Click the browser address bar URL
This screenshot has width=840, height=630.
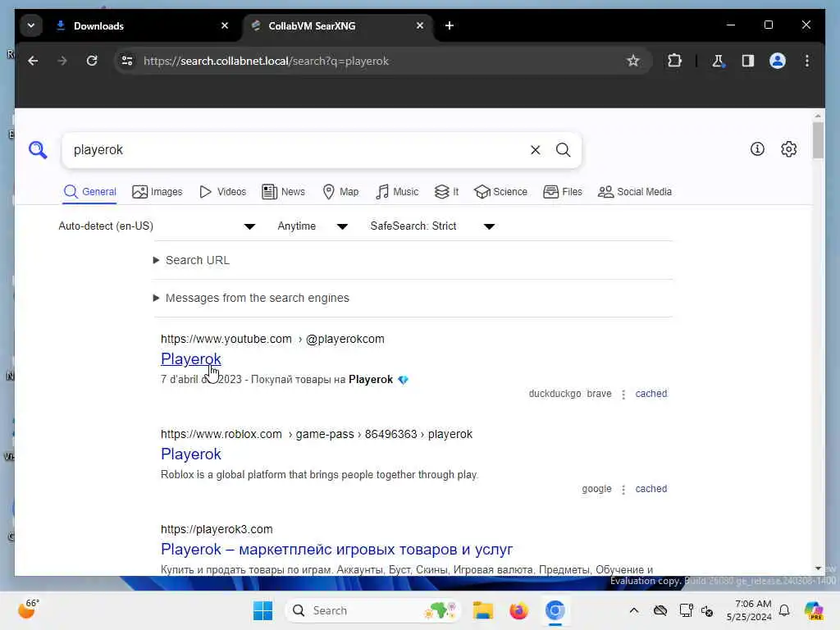coord(267,61)
